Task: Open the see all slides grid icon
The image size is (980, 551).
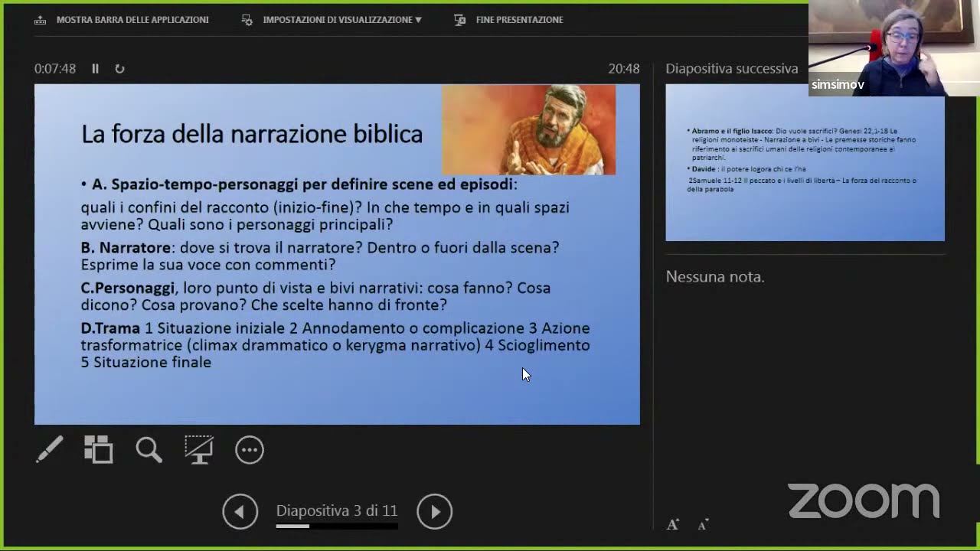Action: [99, 450]
